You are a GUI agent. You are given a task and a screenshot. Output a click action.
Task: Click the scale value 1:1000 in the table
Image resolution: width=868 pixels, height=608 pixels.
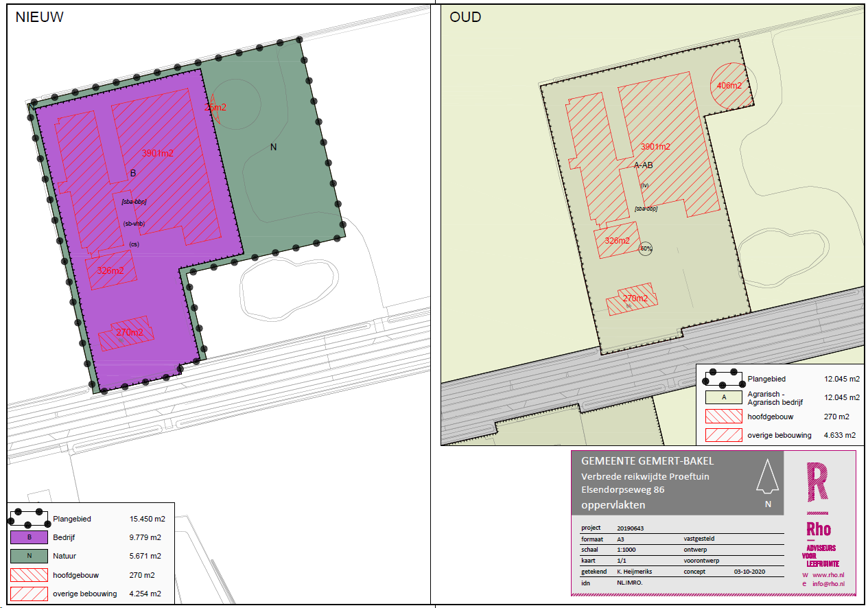coord(628,550)
